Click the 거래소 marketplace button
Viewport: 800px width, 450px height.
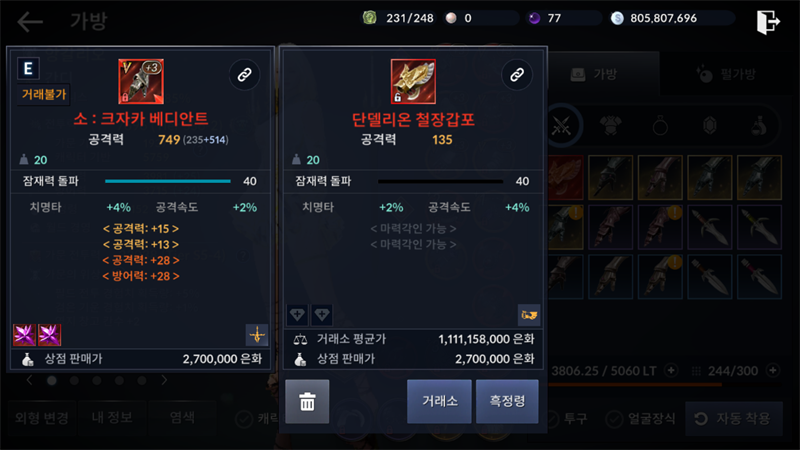coord(439,402)
